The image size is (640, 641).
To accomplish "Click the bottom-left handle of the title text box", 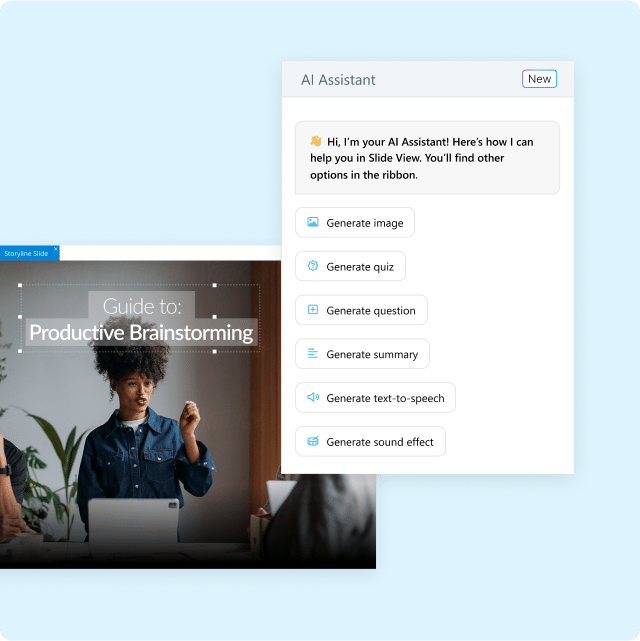I will (x=21, y=351).
